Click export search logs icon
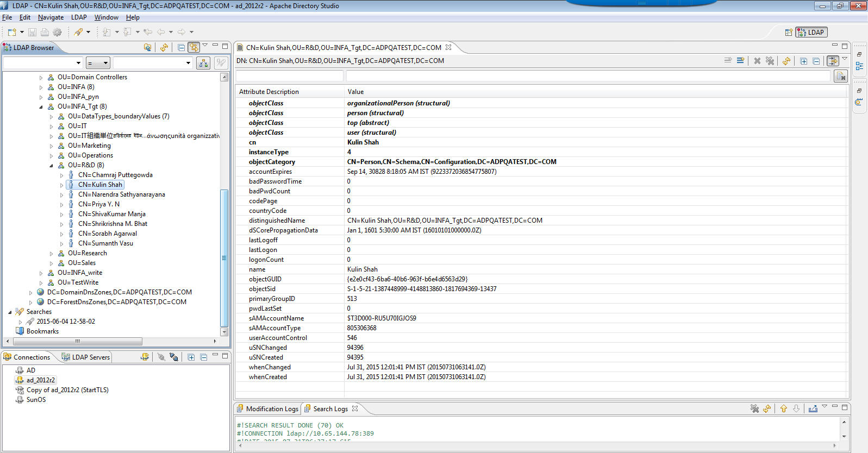868x453 pixels. click(x=813, y=408)
